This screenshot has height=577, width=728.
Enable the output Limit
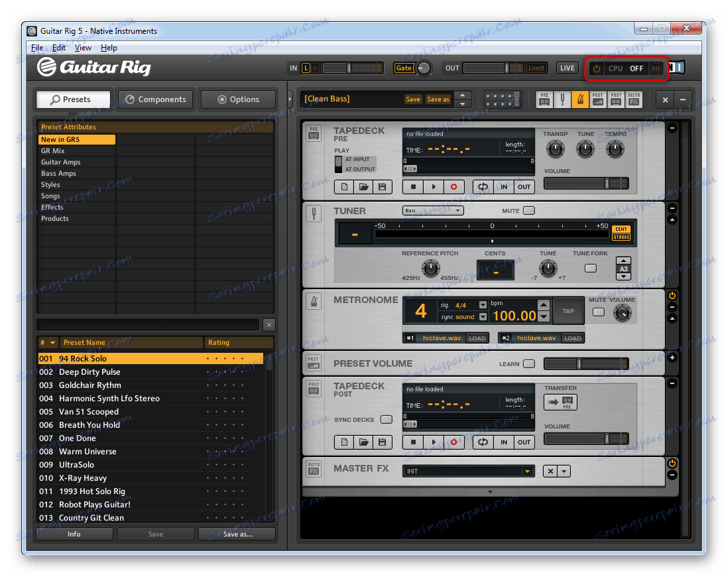tap(536, 68)
